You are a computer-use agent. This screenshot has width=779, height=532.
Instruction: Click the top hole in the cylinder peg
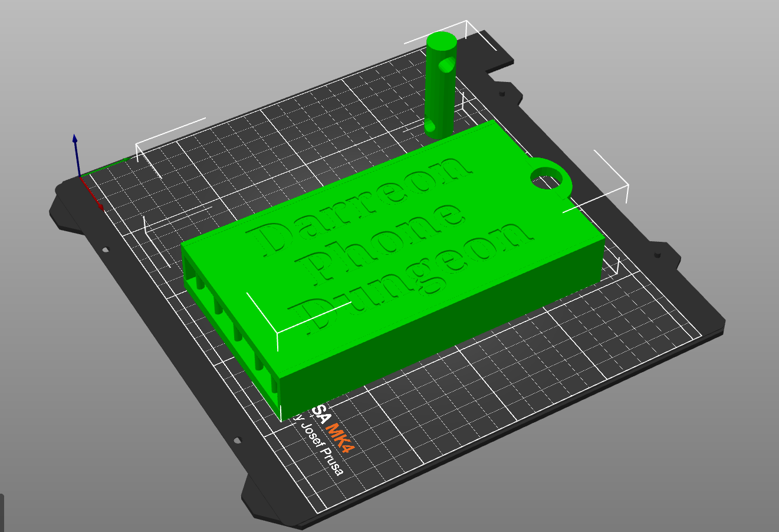pos(448,64)
